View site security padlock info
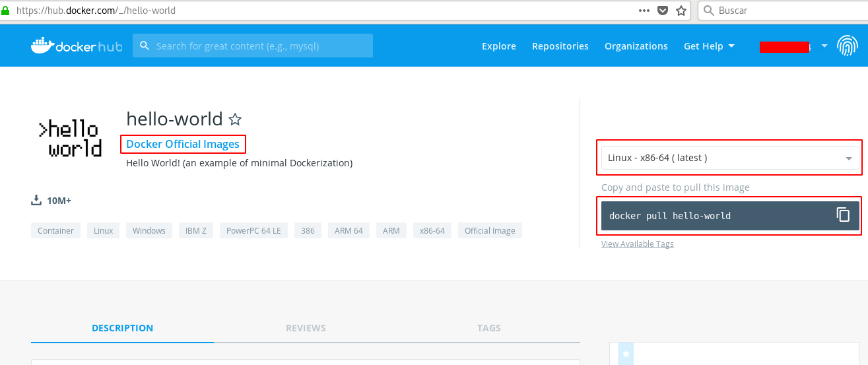Viewport: 868px width, 365px height. (x=6, y=11)
